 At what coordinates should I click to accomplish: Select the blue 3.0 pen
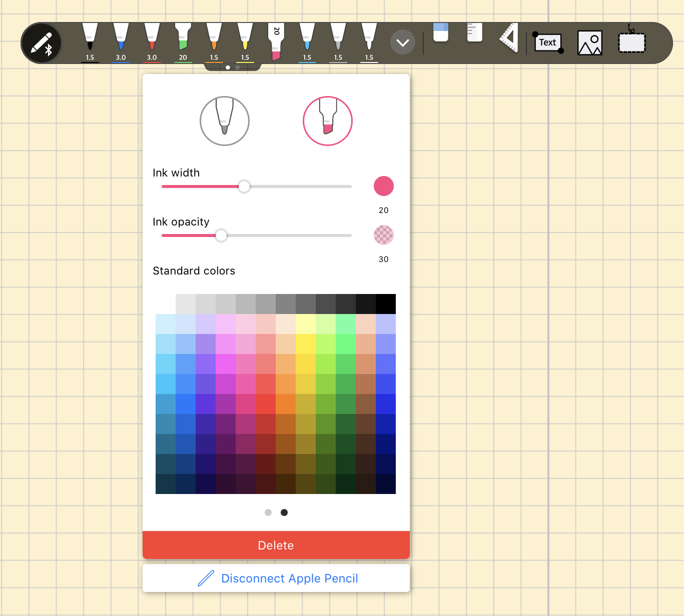click(121, 42)
